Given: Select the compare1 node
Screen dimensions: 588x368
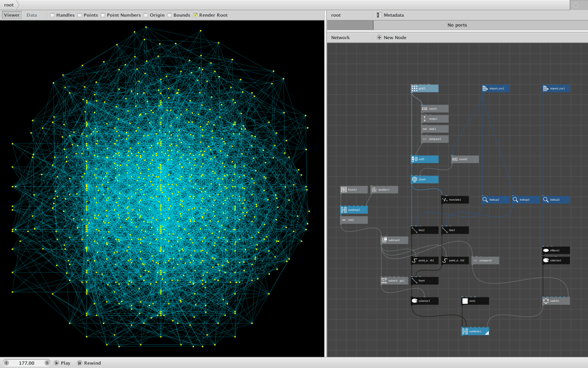Looking at the screenshot, I should (x=435, y=139).
